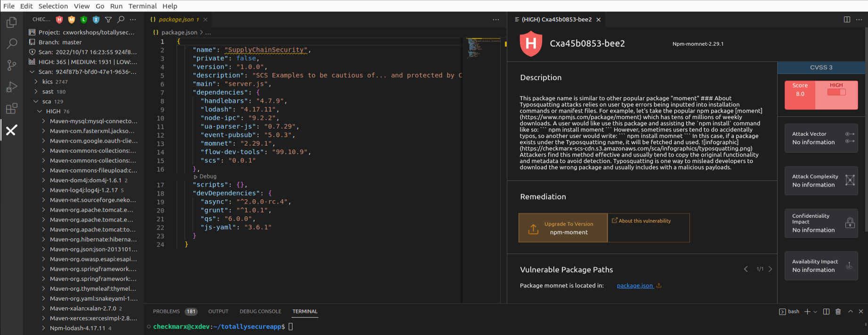Select Maven-org.yaml:snakeyaml tree item
This screenshot has height=335, width=868.
pyautogui.click(x=83, y=298)
